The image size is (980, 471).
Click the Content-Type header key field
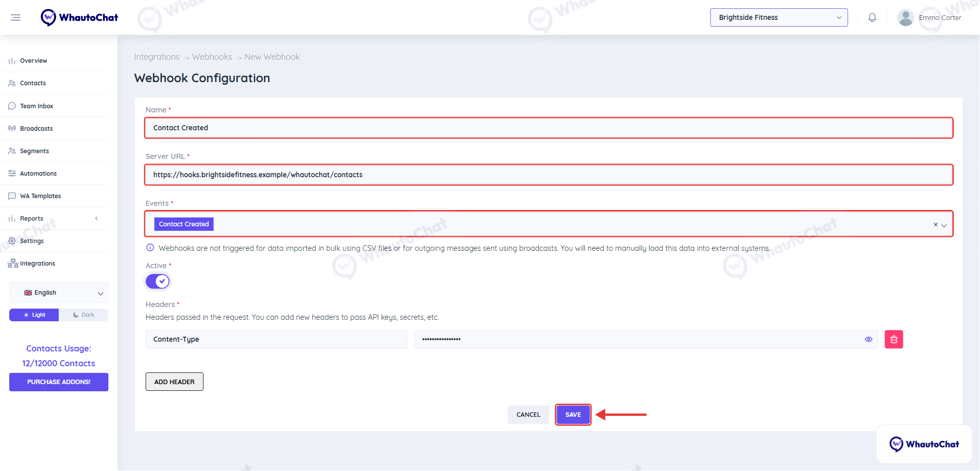(x=276, y=339)
